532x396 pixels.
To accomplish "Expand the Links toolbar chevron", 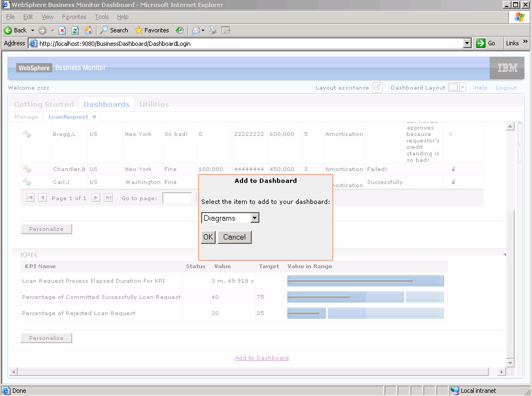I will click(526, 42).
